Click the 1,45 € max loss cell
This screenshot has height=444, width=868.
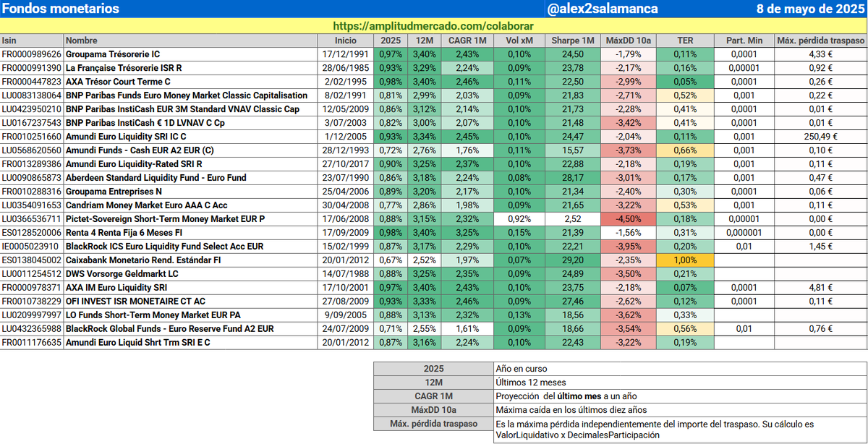click(820, 247)
